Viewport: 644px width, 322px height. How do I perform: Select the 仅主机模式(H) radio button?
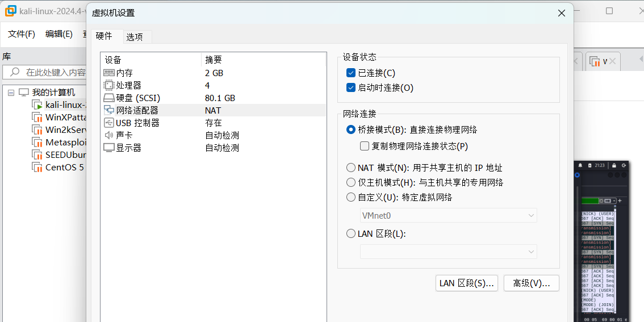pyautogui.click(x=351, y=182)
